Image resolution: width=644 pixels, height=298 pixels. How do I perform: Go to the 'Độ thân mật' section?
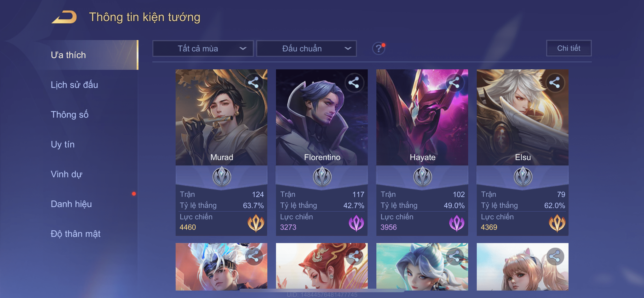pyautogui.click(x=75, y=234)
